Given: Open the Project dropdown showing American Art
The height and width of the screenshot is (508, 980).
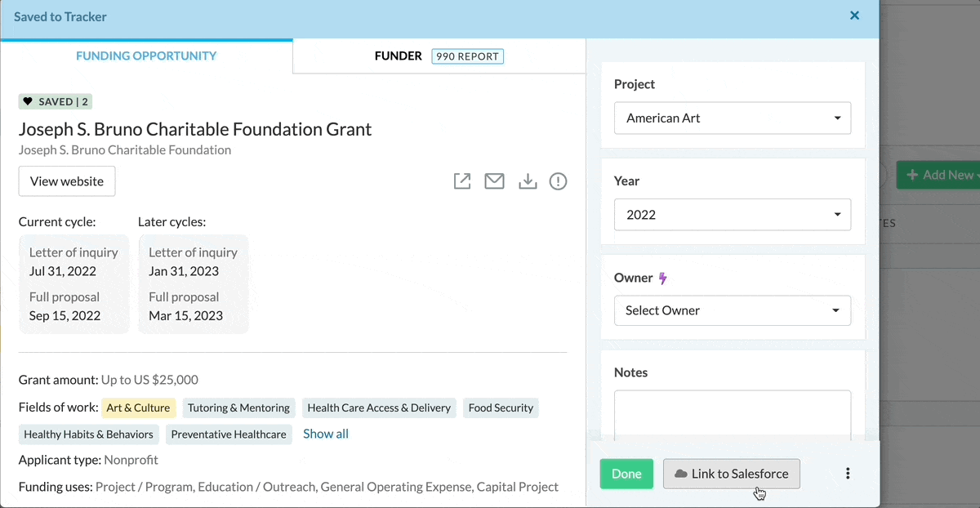Looking at the screenshot, I should click(x=733, y=118).
